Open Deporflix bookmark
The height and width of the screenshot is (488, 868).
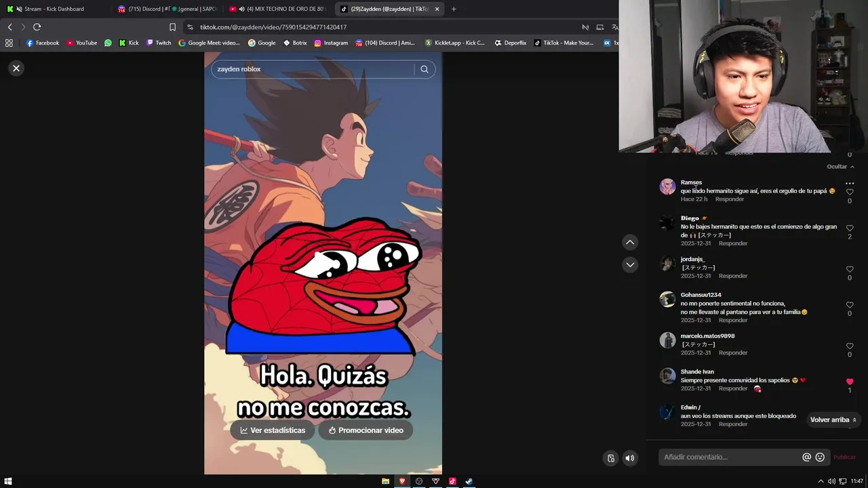tap(511, 43)
